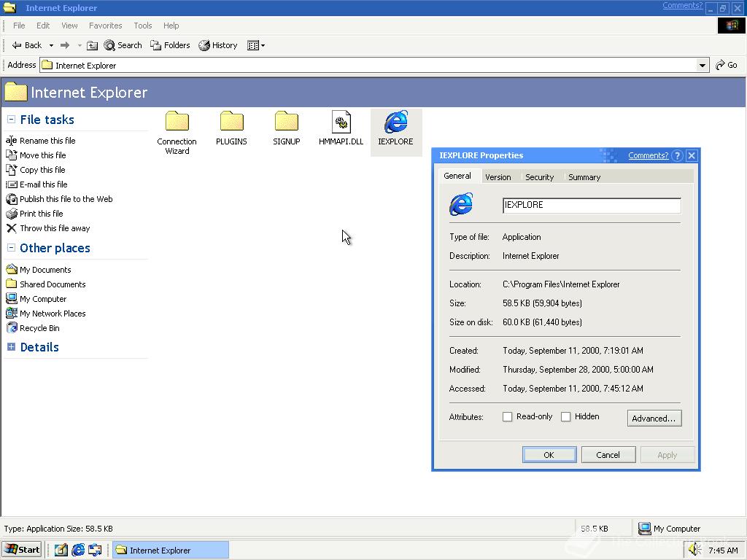
Task: Open Shared Documents from Other places
Action: tap(46, 284)
